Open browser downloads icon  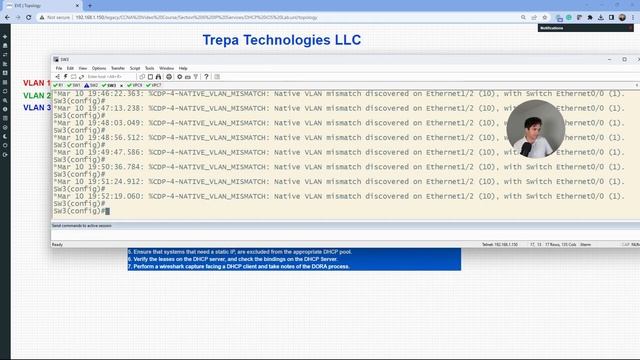[x=600, y=18]
